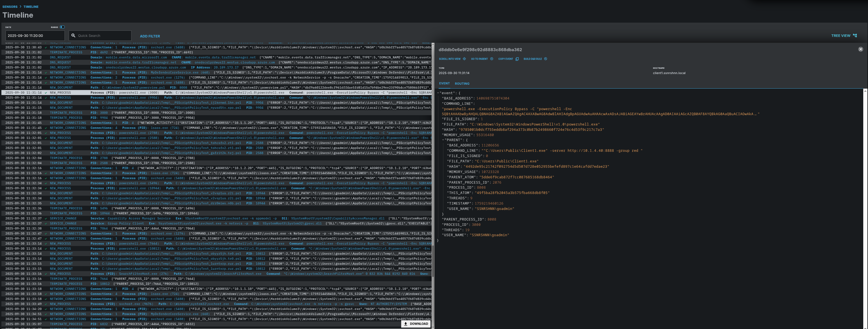Click the Scroll Into View target icon
Screen dimensions: 868x329
[x=464, y=59]
